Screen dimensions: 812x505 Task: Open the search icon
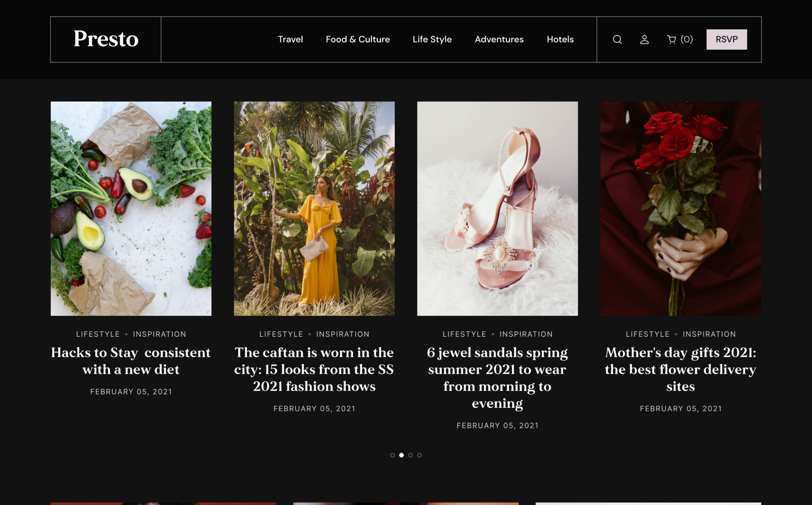pyautogui.click(x=617, y=39)
